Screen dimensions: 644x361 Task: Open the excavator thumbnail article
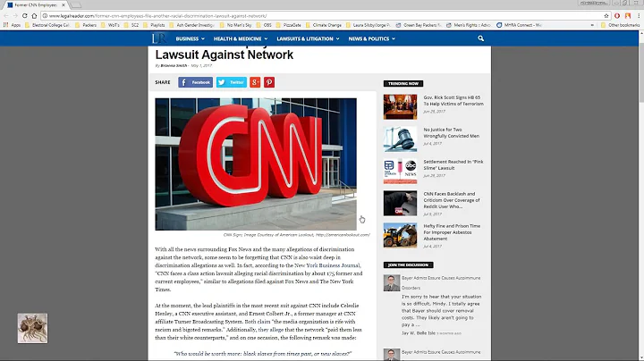tap(400, 236)
